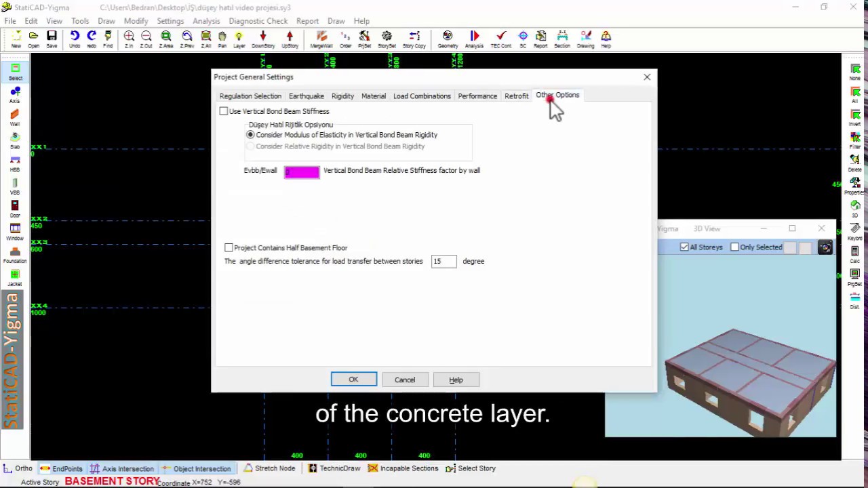The height and width of the screenshot is (488, 868).
Task: Click the New project toolbar icon
Action: 16,39
